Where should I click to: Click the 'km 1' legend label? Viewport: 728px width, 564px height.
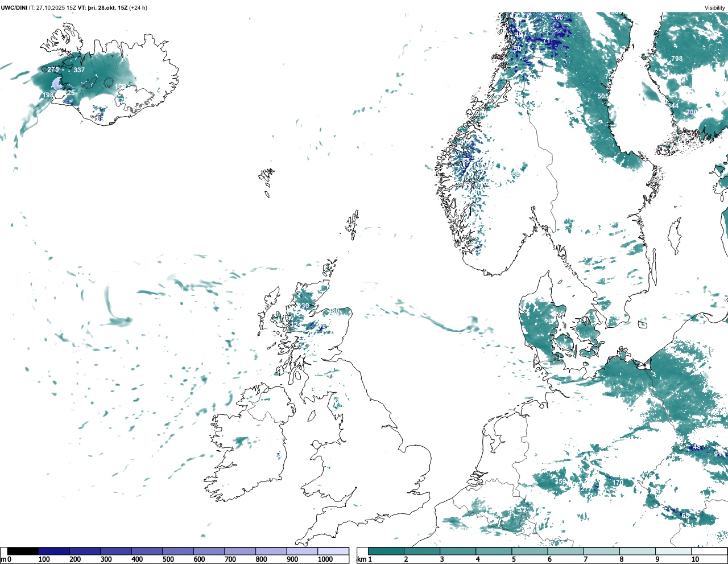365,559
